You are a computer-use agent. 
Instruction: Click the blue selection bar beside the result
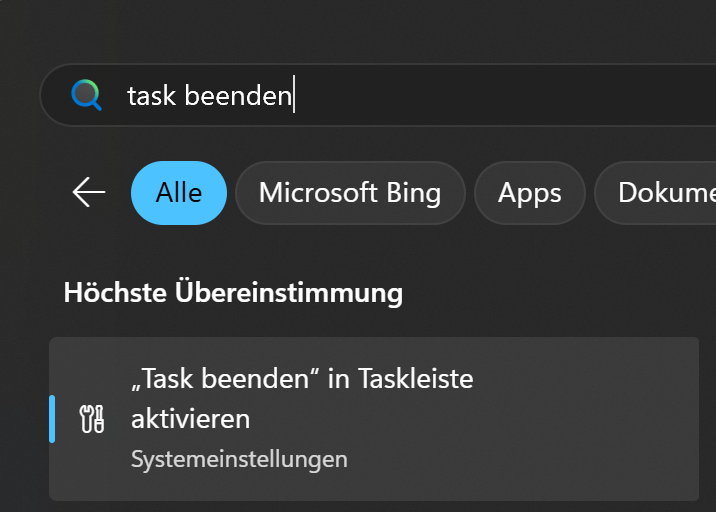click(x=52, y=418)
